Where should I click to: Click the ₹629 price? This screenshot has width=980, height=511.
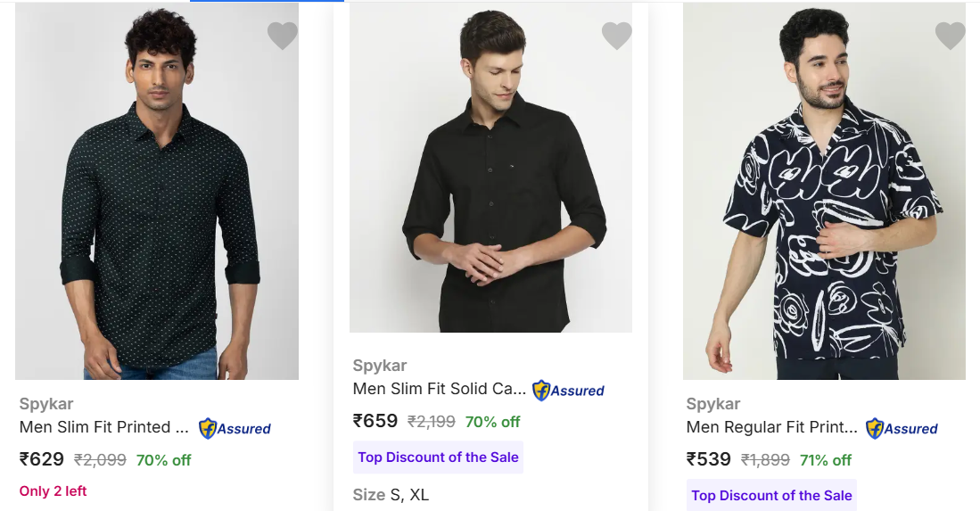tap(42, 459)
